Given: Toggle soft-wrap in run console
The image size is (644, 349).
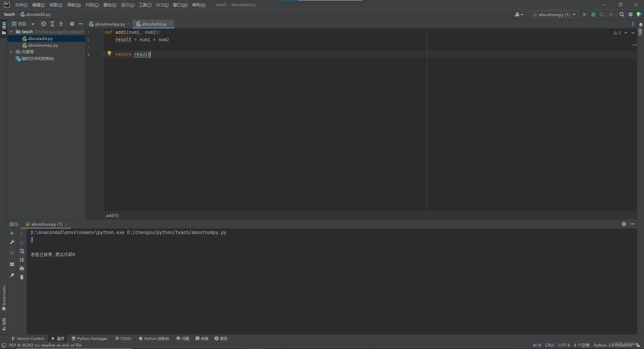Looking at the screenshot, I should (22, 251).
